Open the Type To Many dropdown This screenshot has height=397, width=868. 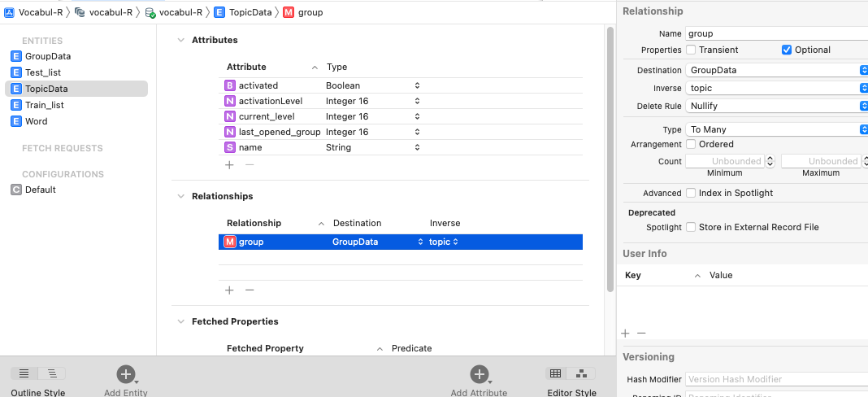tap(777, 129)
